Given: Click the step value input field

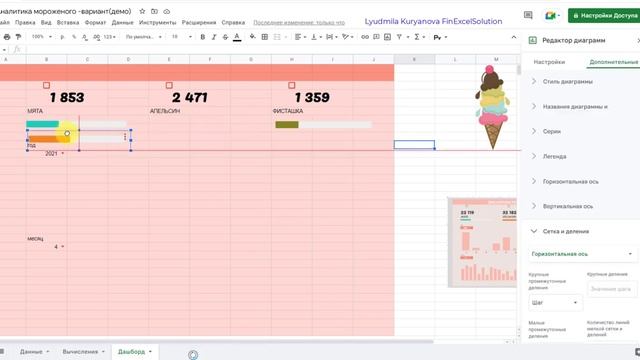Looking at the screenshot, I should tap(611, 289).
